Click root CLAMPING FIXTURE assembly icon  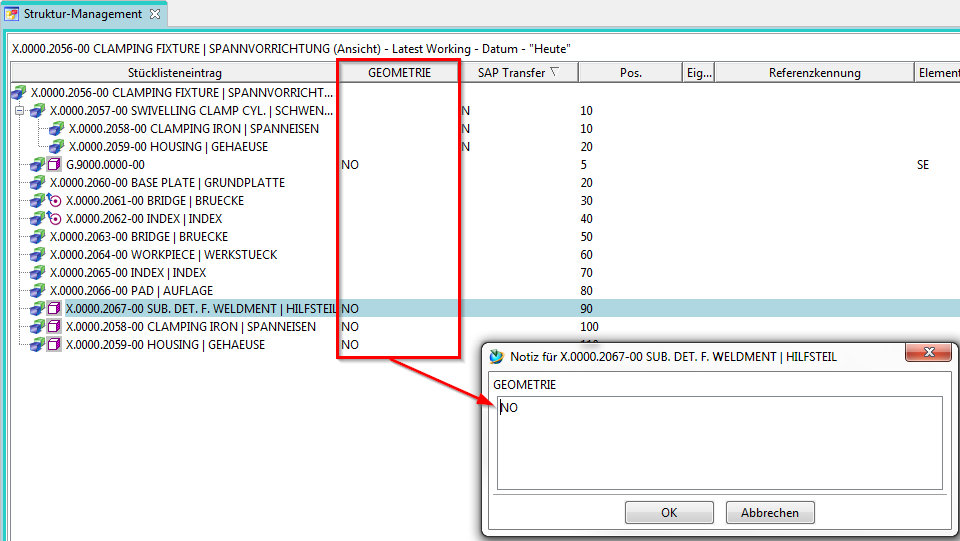pos(18,92)
